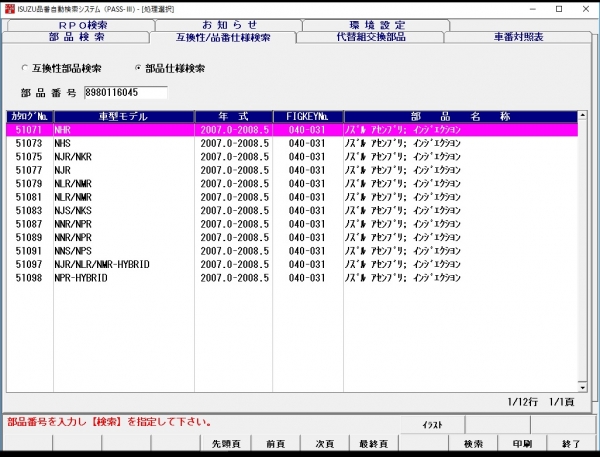This screenshot has width=600, height=457.
Task: Click the 最終頁 button
Action: (x=373, y=444)
